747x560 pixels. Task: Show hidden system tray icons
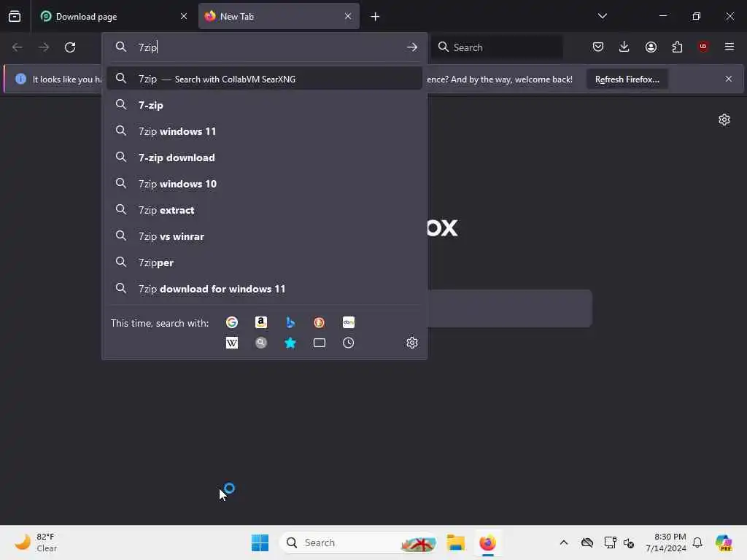pyautogui.click(x=564, y=542)
